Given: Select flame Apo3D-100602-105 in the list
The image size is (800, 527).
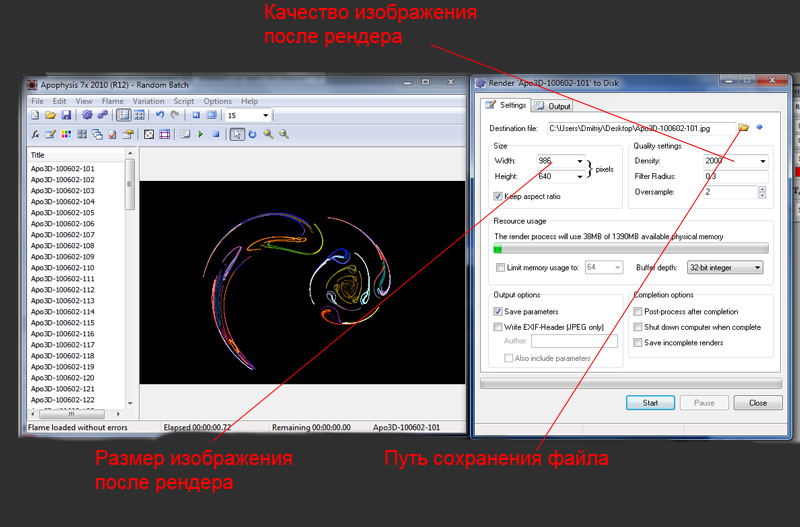Looking at the screenshot, I should 63,213.
